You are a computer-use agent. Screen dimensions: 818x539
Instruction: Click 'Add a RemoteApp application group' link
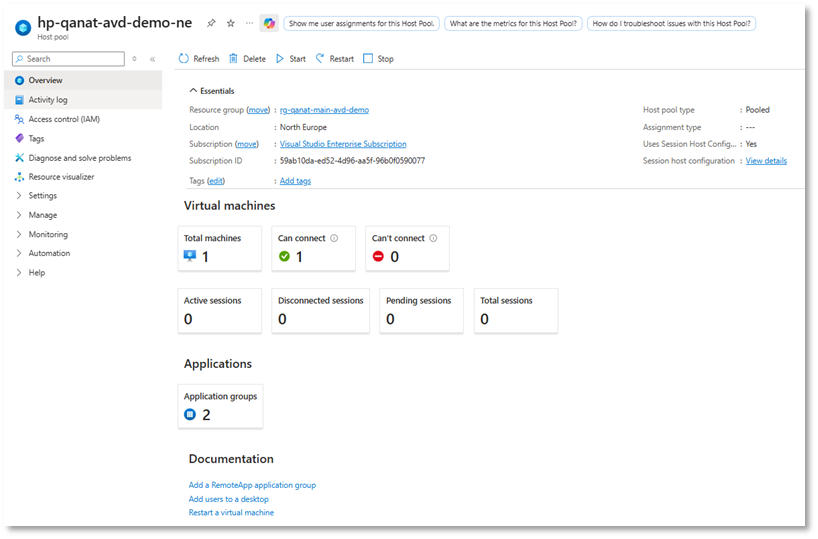click(x=252, y=485)
